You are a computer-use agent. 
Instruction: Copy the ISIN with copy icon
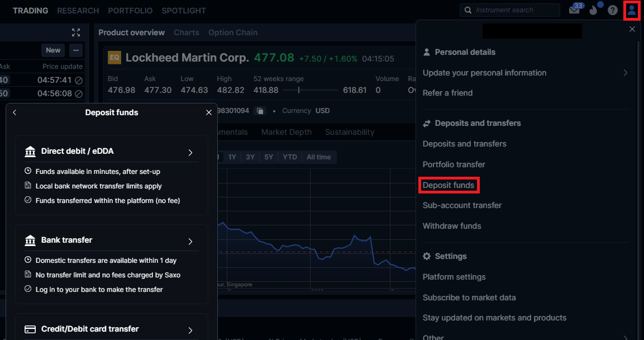click(260, 111)
